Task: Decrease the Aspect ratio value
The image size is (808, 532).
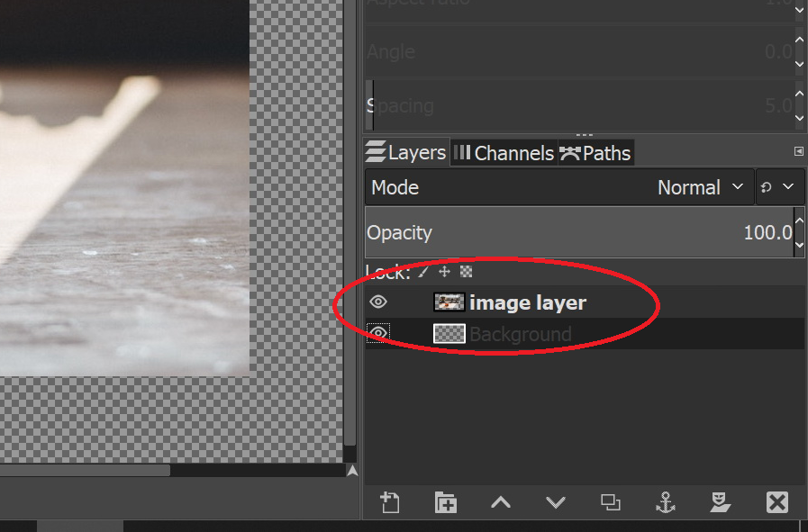Action: coord(799,10)
